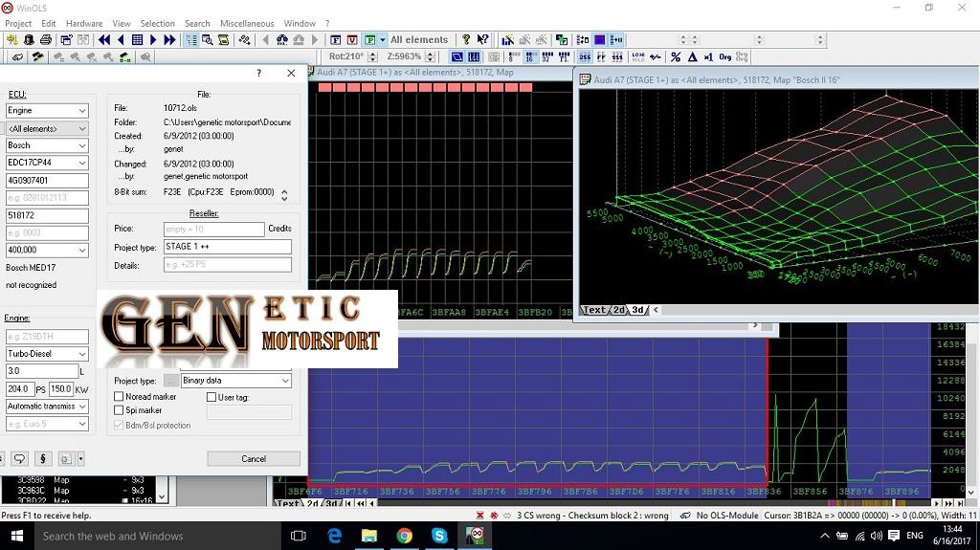Expand the Binary data project type dropdown
Screen dimensions: 980x550
pyautogui.click(x=284, y=381)
